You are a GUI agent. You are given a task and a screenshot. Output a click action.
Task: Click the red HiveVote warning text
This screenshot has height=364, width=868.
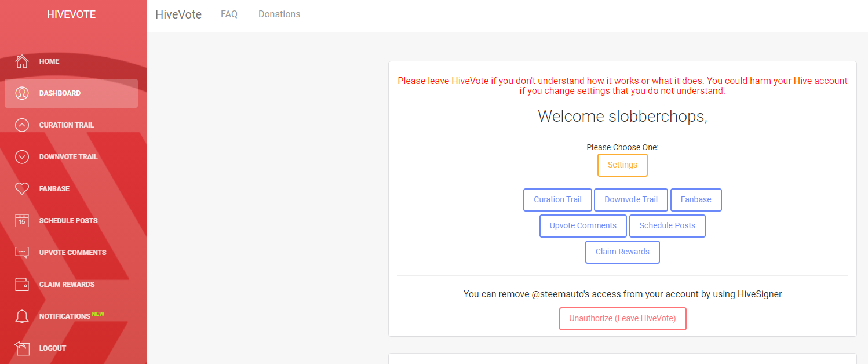tap(622, 86)
